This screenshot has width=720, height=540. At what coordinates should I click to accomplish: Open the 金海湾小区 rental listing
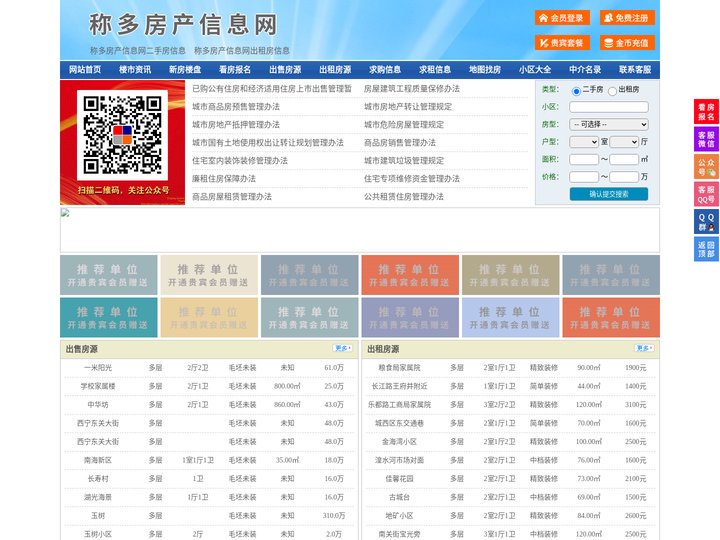coord(399,442)
